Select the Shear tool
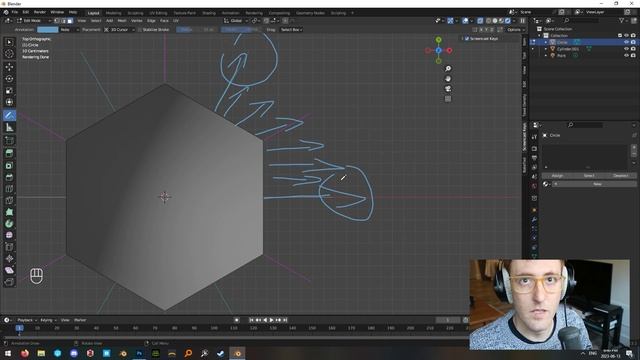This screenshot has width=640, height=360. pyautogui.click(x=9, y=270)
